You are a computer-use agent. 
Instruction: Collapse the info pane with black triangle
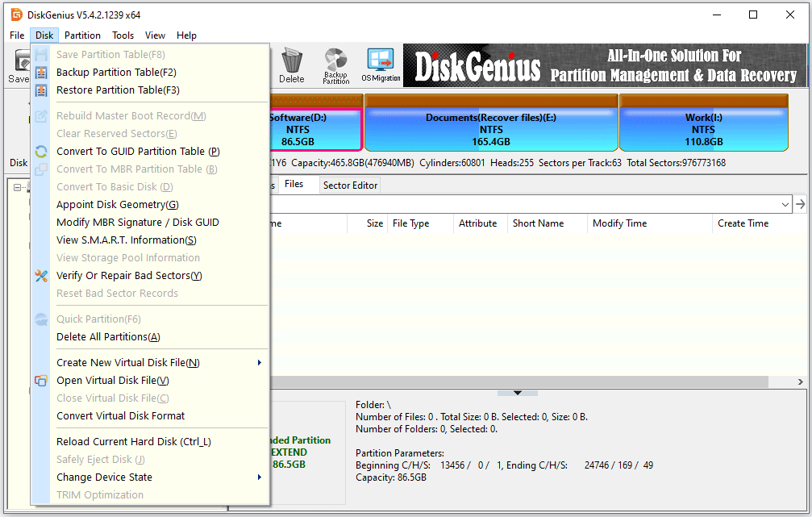(518, 393)
